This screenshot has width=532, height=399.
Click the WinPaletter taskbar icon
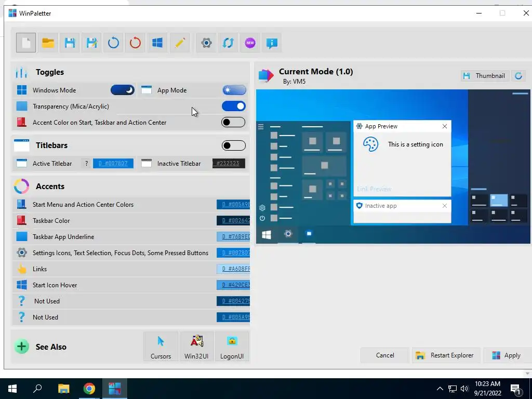coord(115,389)
